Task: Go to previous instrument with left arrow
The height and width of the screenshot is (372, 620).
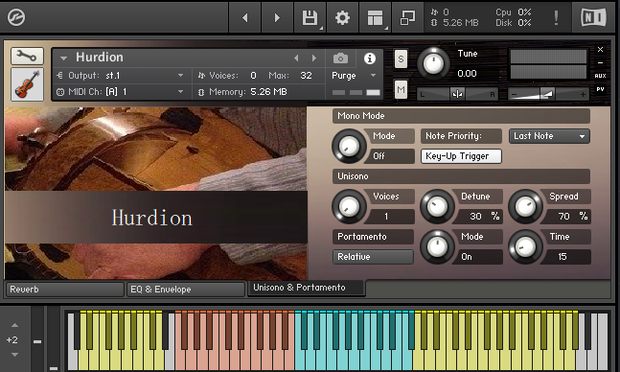Action: click(x=245, y=17)
